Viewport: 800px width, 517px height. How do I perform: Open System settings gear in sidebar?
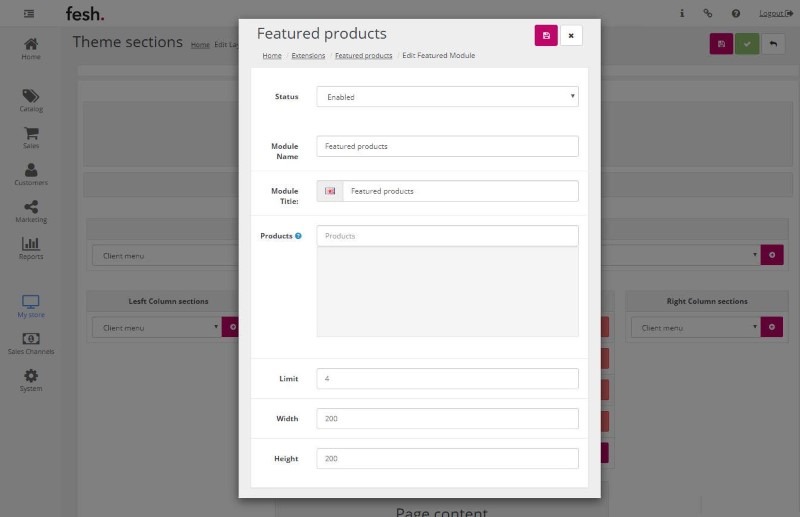point(31,380)
